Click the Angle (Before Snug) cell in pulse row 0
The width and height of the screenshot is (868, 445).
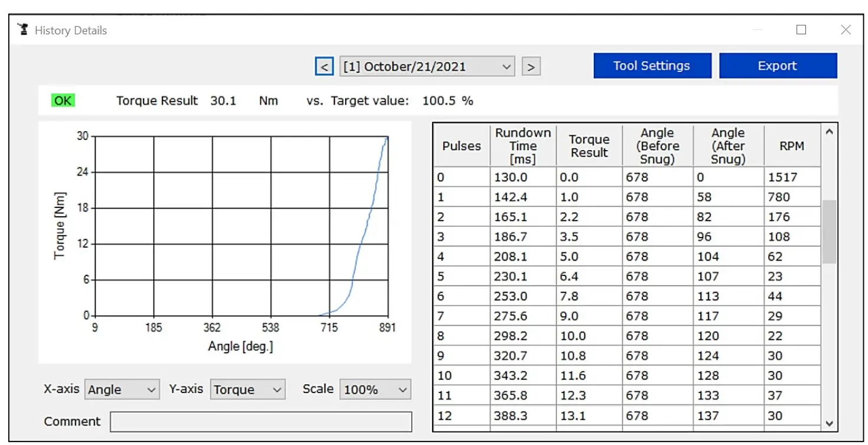click(x=658, y=177)
